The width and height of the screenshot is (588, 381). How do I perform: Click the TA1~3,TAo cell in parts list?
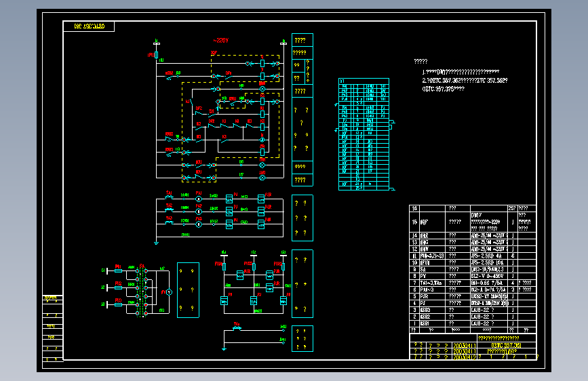(x=433, y=283)
